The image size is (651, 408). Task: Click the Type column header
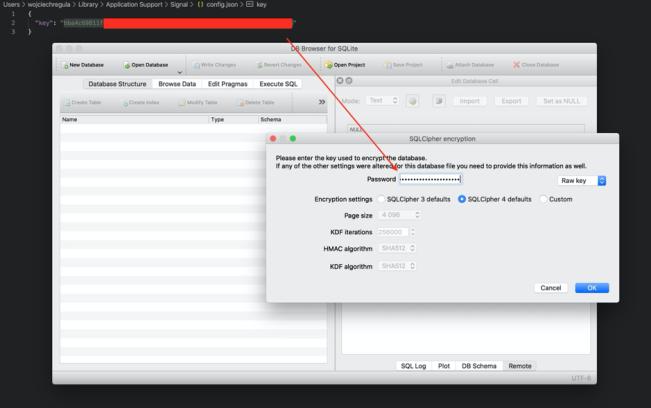tap(233, 120)
